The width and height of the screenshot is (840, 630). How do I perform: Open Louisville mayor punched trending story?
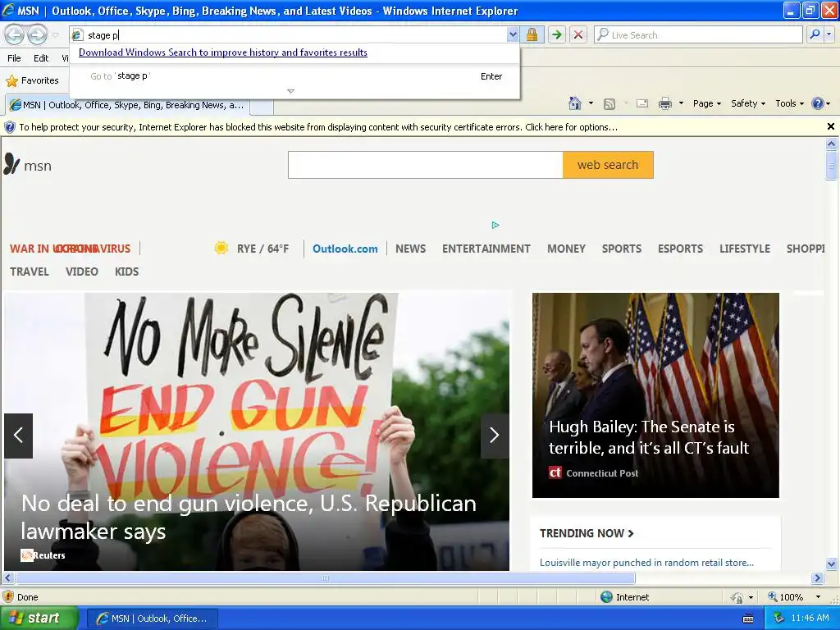click(646, 563)
